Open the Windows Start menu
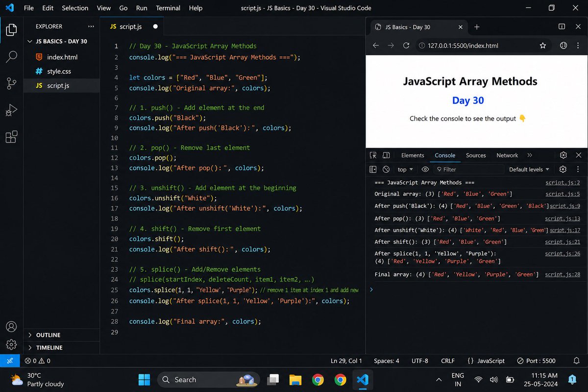This screenshot has width=588, height=392. [144, 380]
